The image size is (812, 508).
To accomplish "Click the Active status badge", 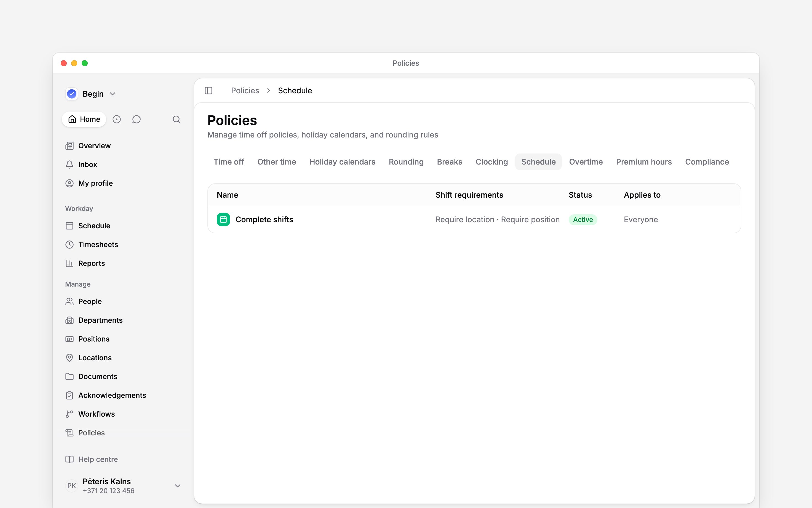I will (583, 219).
